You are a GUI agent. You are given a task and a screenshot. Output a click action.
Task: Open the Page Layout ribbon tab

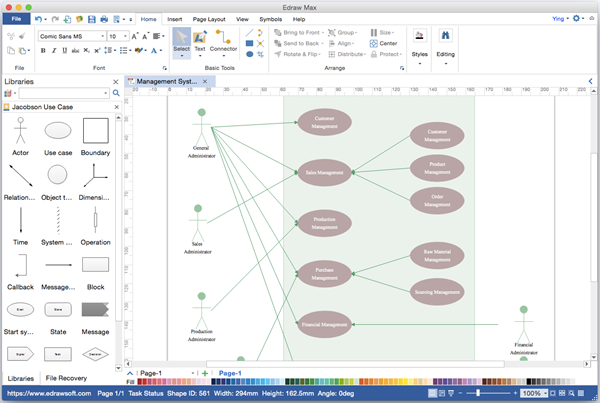(x=209, y=19)
